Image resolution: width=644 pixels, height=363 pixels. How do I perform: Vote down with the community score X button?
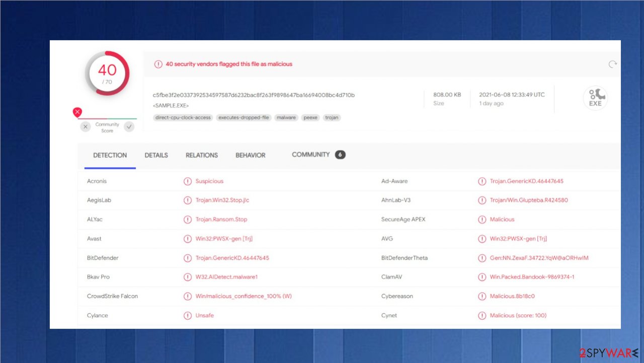[x=86, y=127]
